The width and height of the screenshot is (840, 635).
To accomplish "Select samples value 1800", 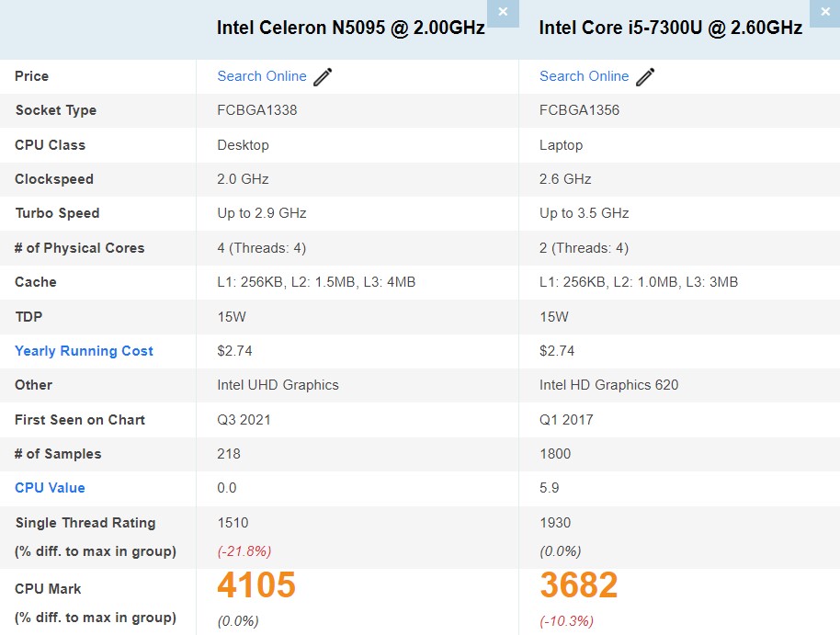I will point(555,454).
